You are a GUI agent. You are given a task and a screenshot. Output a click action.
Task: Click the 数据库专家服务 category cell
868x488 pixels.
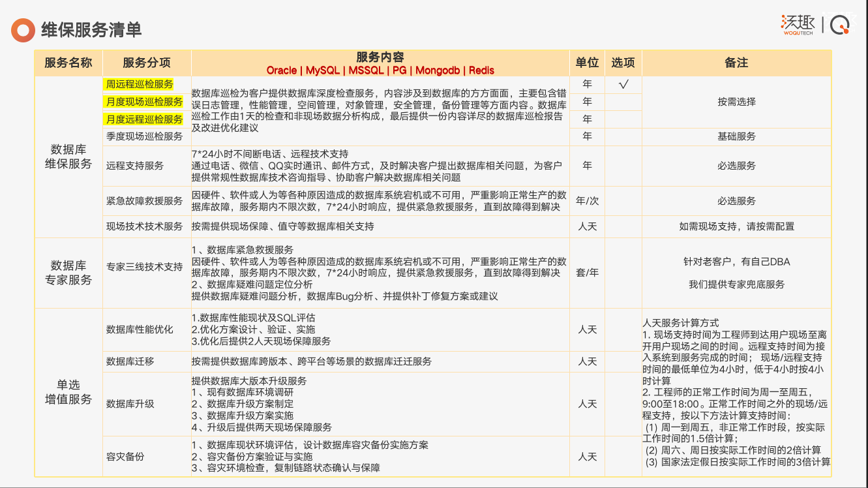68,273
